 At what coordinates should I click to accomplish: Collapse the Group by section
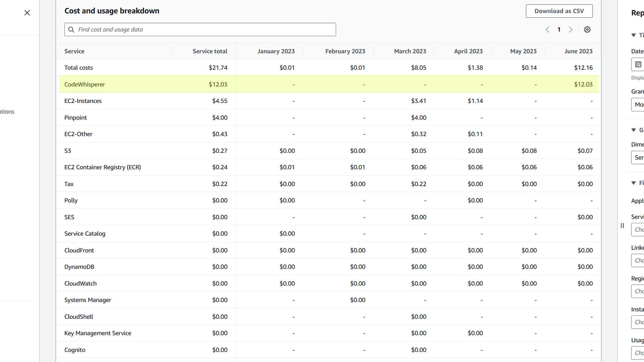pyautogui.click(x=633, y=130)
